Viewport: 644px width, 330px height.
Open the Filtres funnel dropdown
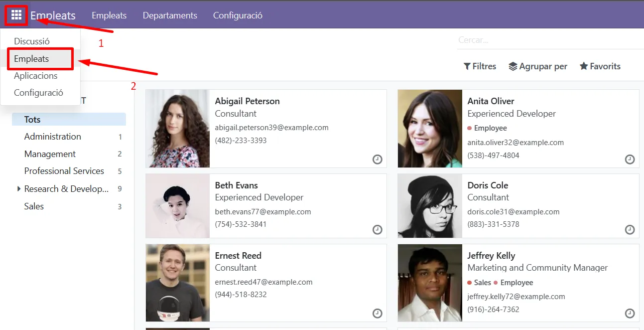[x=480, y=66]
